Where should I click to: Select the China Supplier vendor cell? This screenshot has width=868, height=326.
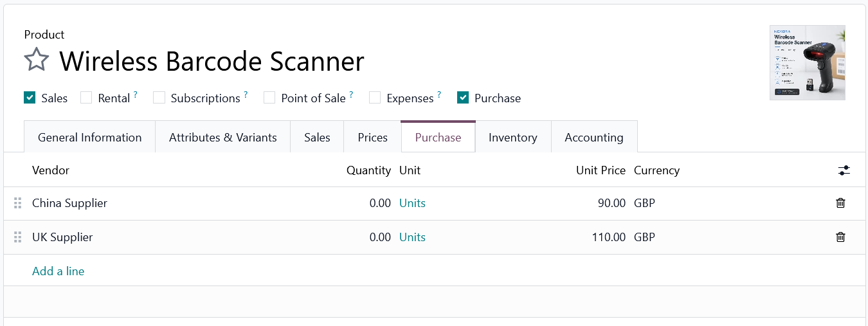(x=69, y=203)
